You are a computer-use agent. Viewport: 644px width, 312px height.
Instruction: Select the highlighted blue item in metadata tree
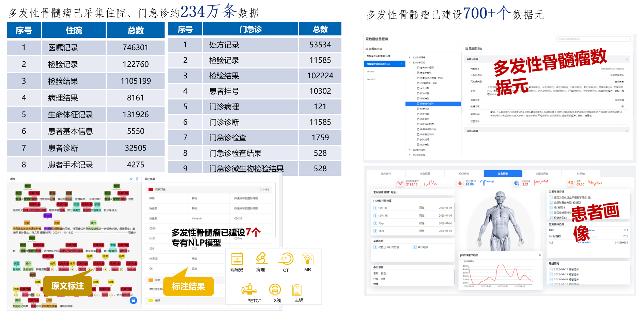(x=433, y=104)
